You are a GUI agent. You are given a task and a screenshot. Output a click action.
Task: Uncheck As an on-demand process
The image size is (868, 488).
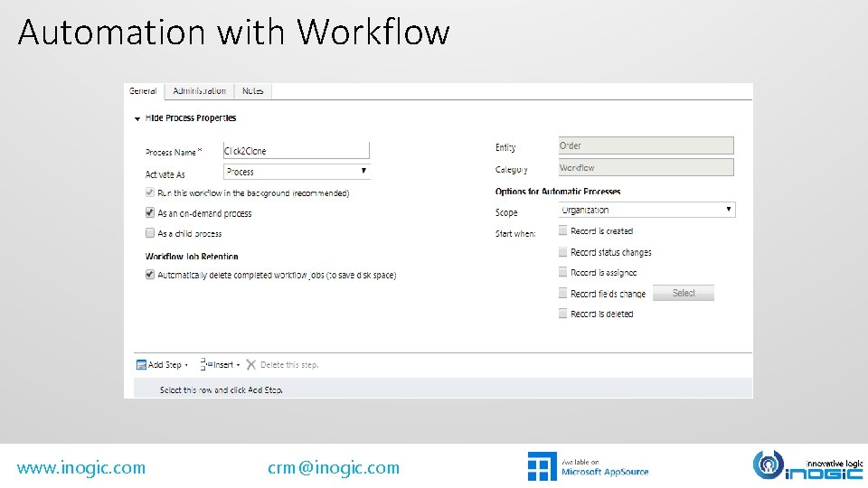(x=149, y=212)
